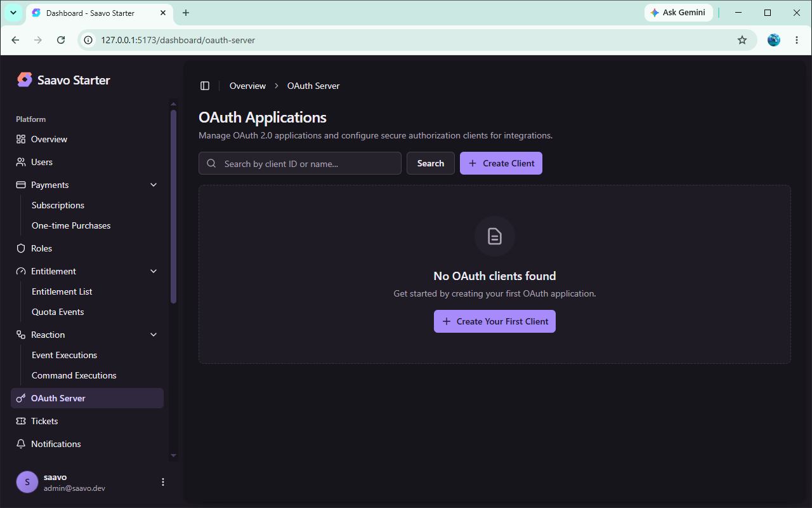Click the Overview grid icon in sidebar

21,139
